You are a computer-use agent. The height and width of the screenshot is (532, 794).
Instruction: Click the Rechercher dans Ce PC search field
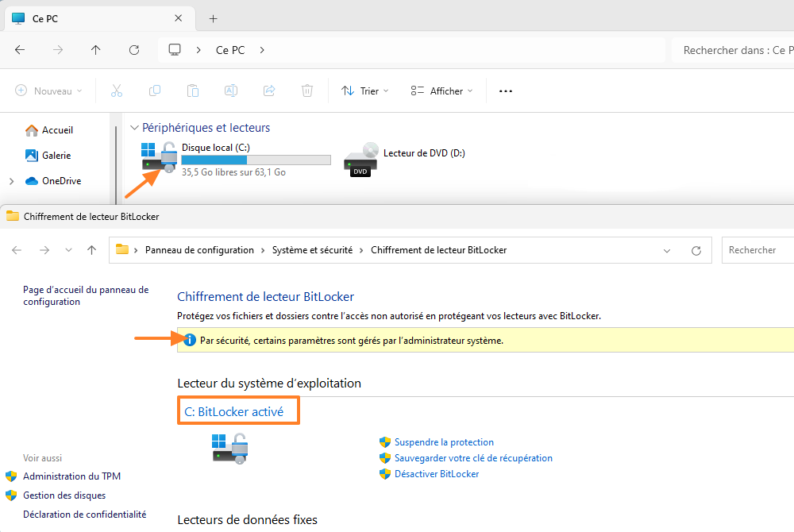(734, 50)
